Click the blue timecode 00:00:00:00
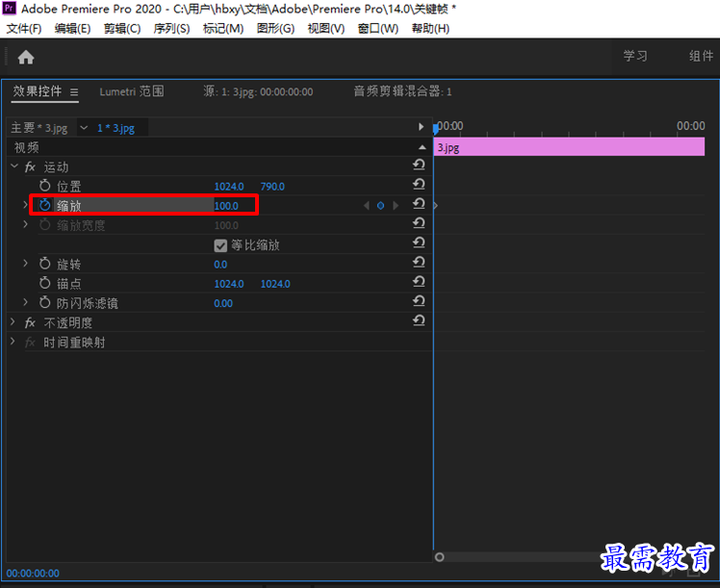 point(33,574)
